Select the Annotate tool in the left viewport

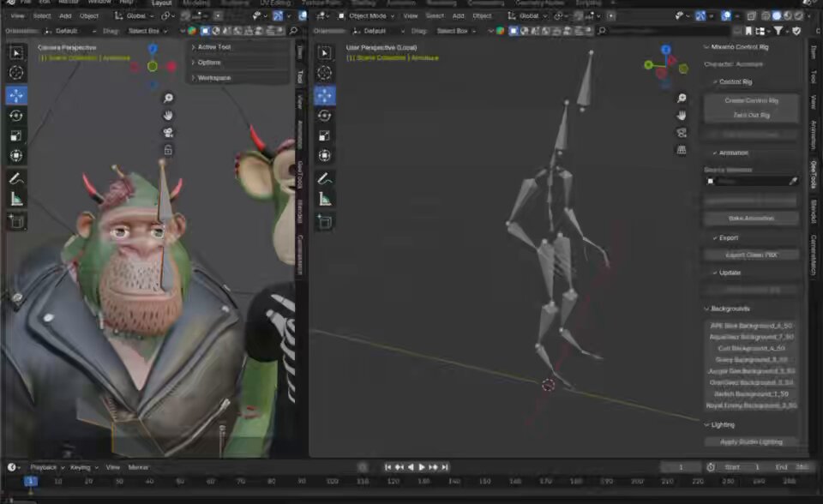coord(16,179)
